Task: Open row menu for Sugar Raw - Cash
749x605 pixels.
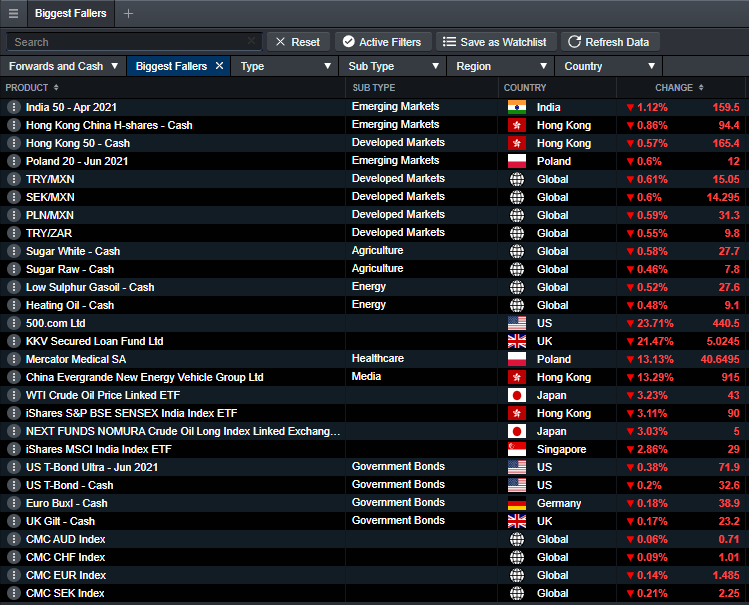Action: point(14,269)
